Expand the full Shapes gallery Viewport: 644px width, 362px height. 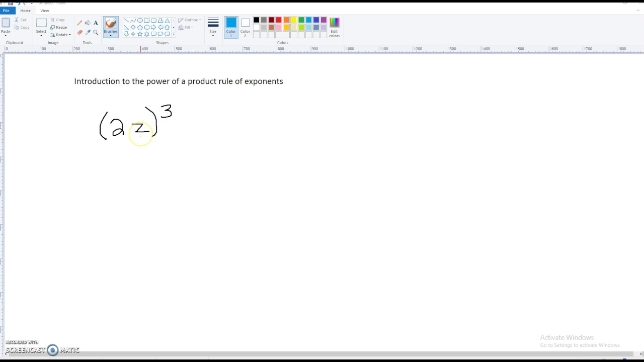pos(174,34)
